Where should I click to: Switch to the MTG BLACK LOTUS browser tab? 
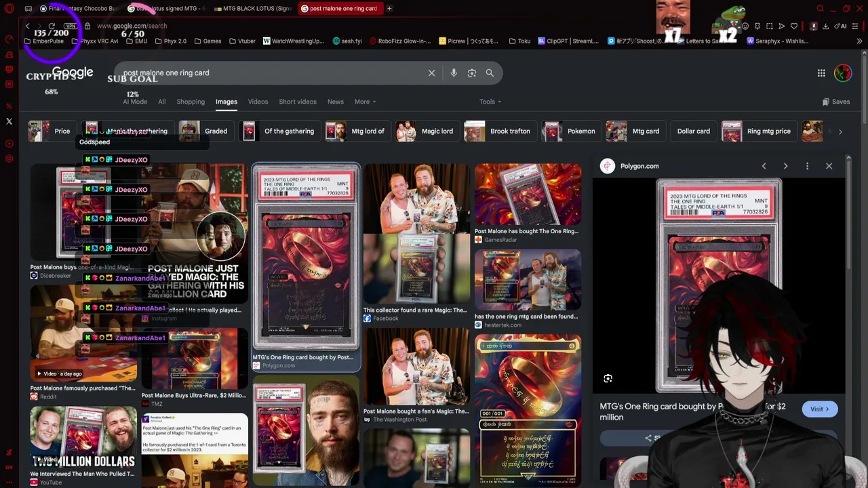click(x=252, y=8)
